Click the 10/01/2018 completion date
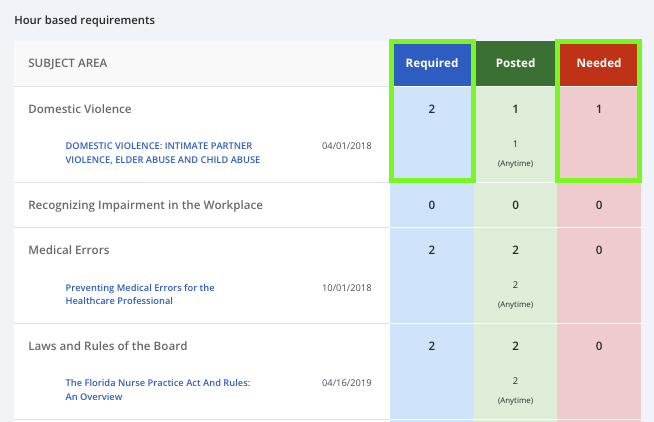The height and width of the screenshot is (422, 654). point(346,288)
